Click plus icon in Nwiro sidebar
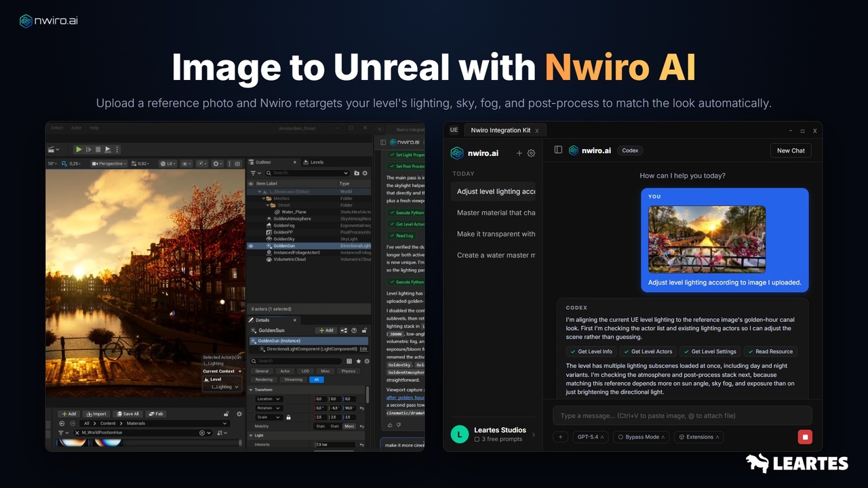The image size is (868, 488). tap(519, 153)
